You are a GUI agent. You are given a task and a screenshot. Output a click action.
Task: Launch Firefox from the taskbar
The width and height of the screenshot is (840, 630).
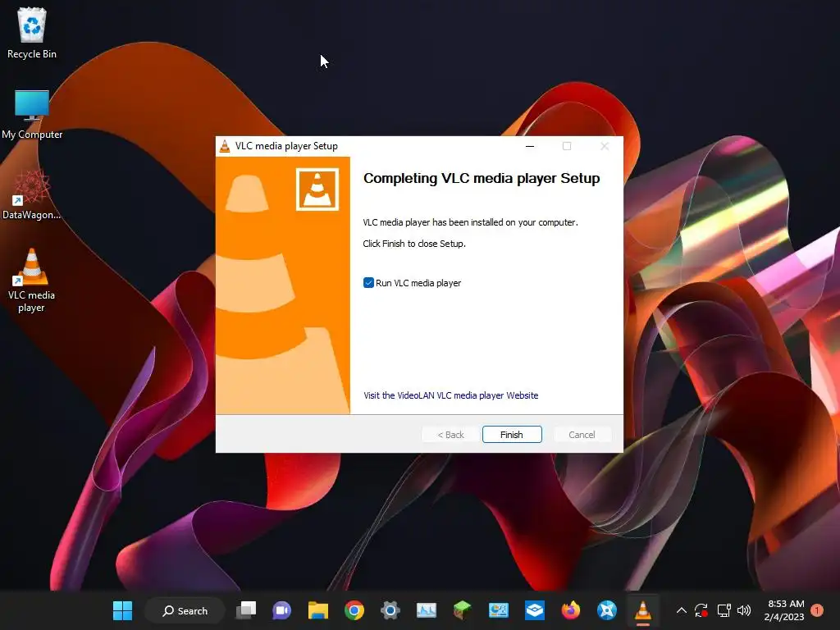571,610
